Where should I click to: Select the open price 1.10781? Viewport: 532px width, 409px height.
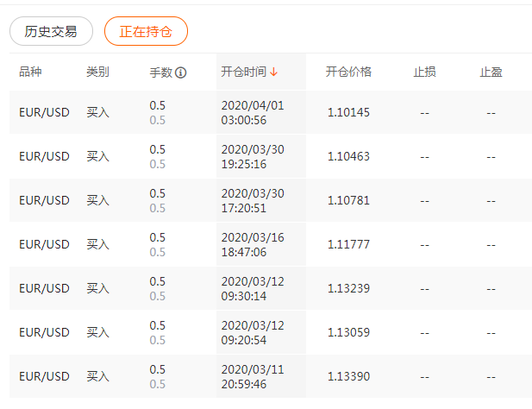(348, 200)
